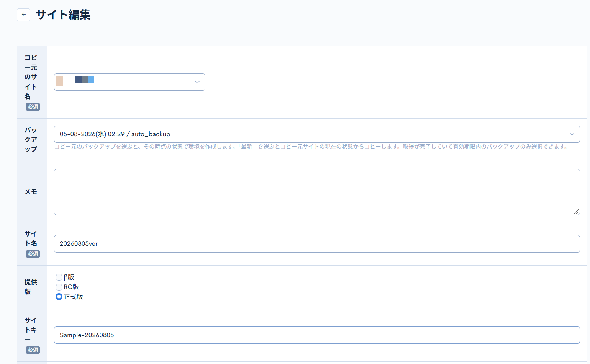Screen dimensions: 590x364
Task: Expand the バックアップ dropdown list
Action: pos(317,134)
